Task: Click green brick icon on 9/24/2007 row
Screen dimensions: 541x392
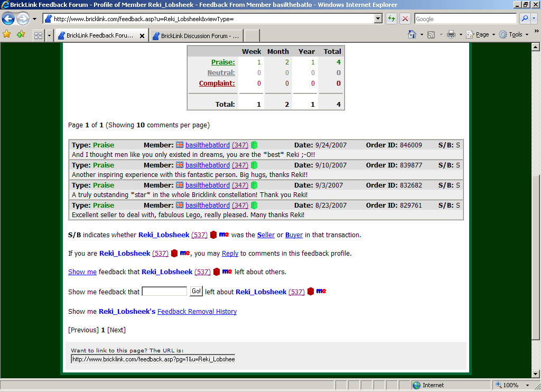Action: pyautogui.click(x=254, y=145)
